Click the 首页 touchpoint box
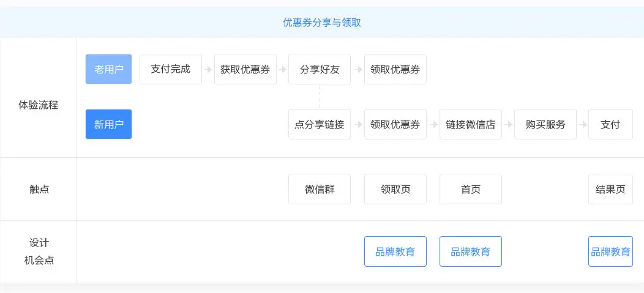The width and height of the screenshot is (644, 293). (471, 189)
